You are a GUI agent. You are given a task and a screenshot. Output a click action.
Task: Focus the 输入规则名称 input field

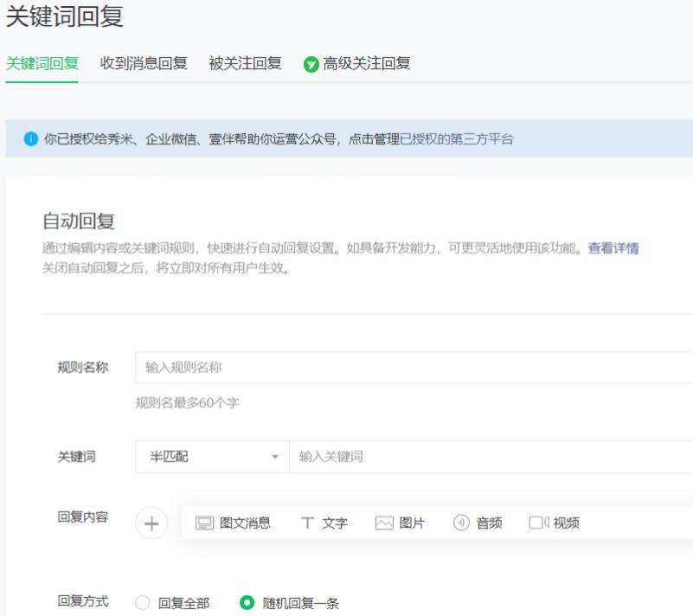pos(414,367)
